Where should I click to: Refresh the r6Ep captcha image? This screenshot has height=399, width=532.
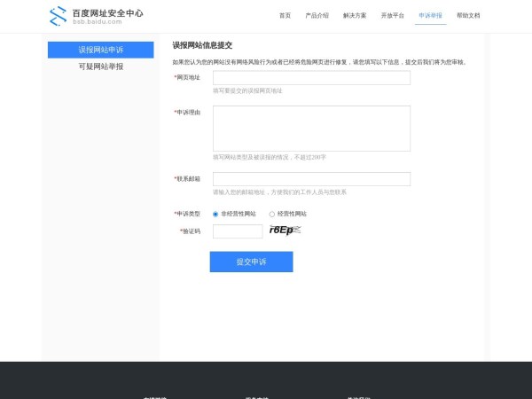point(285,231)
